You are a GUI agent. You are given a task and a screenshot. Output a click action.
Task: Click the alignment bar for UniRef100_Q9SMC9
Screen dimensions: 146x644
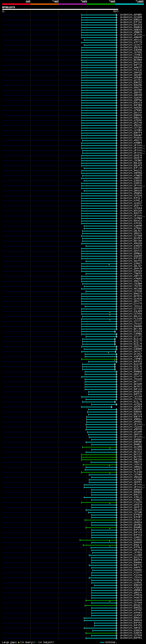pyautogui.click(x=97, y=407)
